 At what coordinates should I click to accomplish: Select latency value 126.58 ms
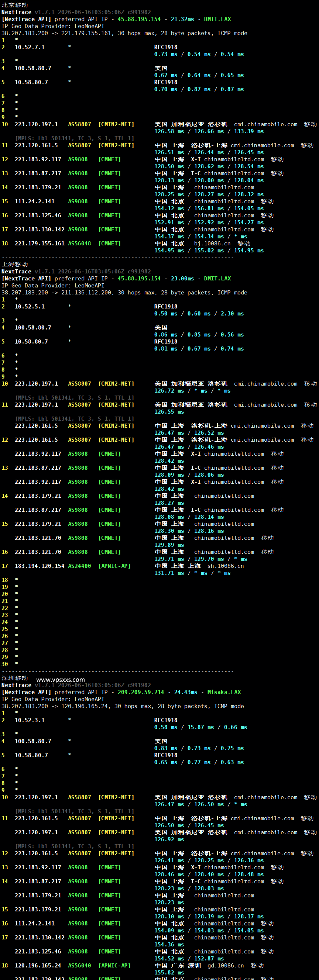[x=169, y=131]
